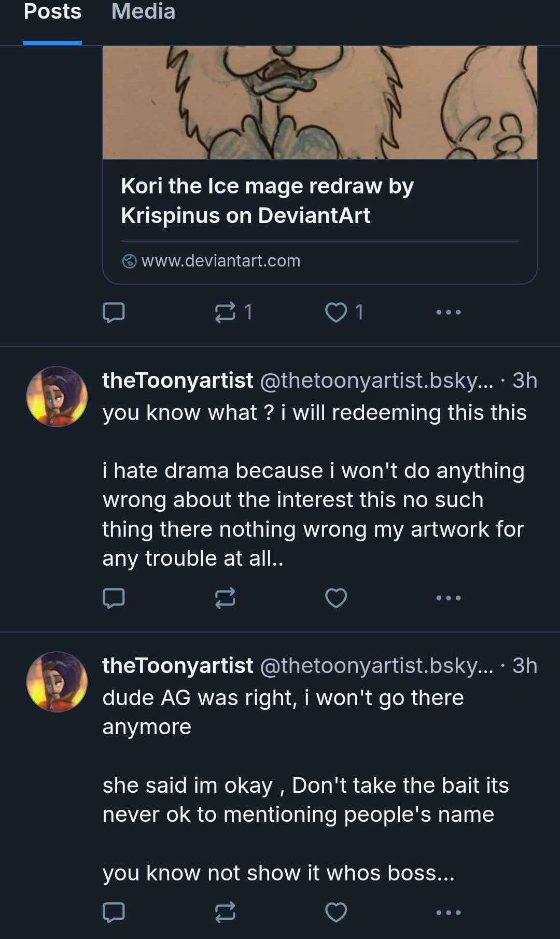Open more options for DeviantArt link post
The width and height of the screenshot is (560, 939).
click(449, 312)
